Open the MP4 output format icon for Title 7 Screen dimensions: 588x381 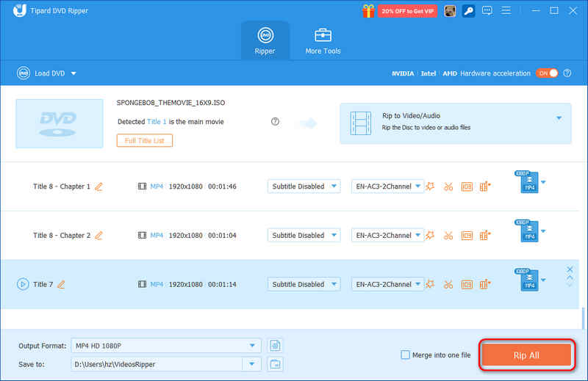(527, 280)
